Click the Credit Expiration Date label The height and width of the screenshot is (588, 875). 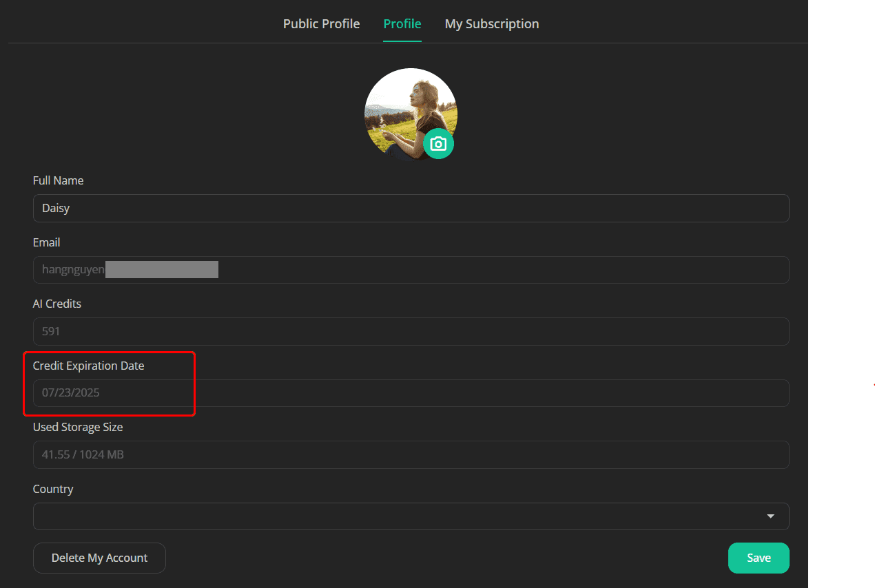89,366
